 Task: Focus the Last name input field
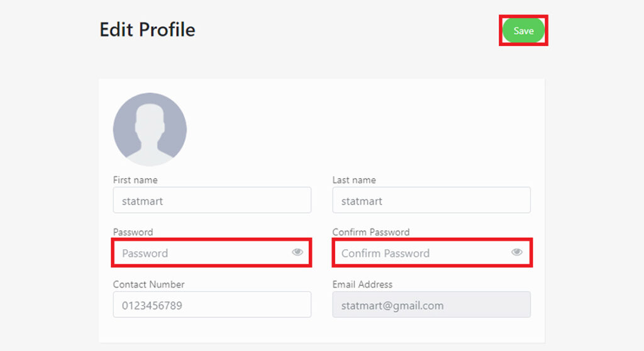[x=431, y=200]
